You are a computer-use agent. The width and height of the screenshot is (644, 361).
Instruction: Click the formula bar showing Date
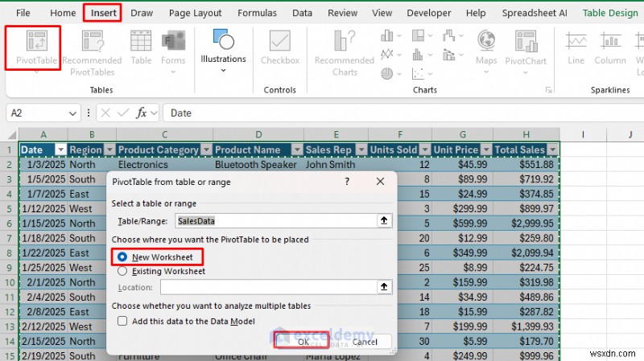point(402,113)
